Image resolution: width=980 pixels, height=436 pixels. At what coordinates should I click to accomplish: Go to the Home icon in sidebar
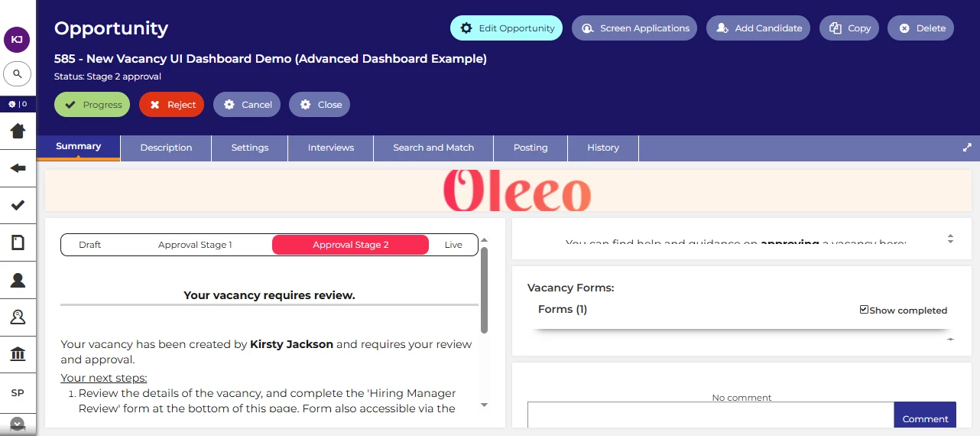(x=18, y=131)
